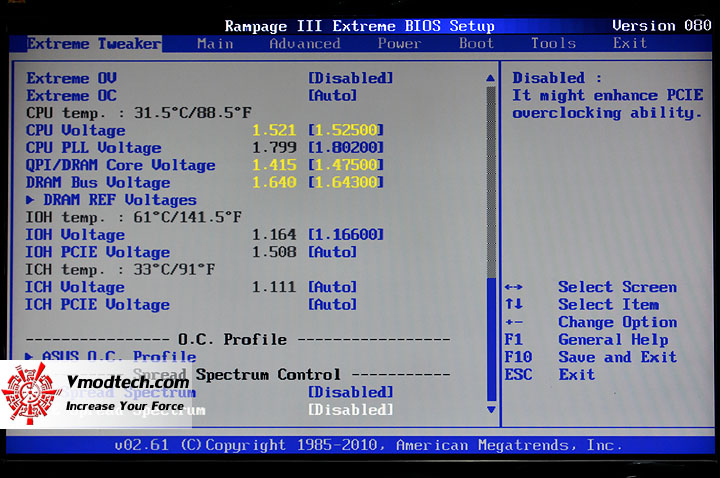The height and width of the screenshot is (478, 720).
Task: Click the scroll down arrow
Action: (491, 409)
